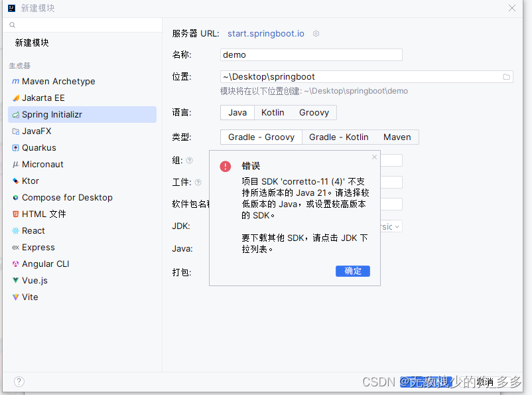The image size is (532, 395).
Task: Pick the Micronaut generator
Action: click(x=82, y=165)
